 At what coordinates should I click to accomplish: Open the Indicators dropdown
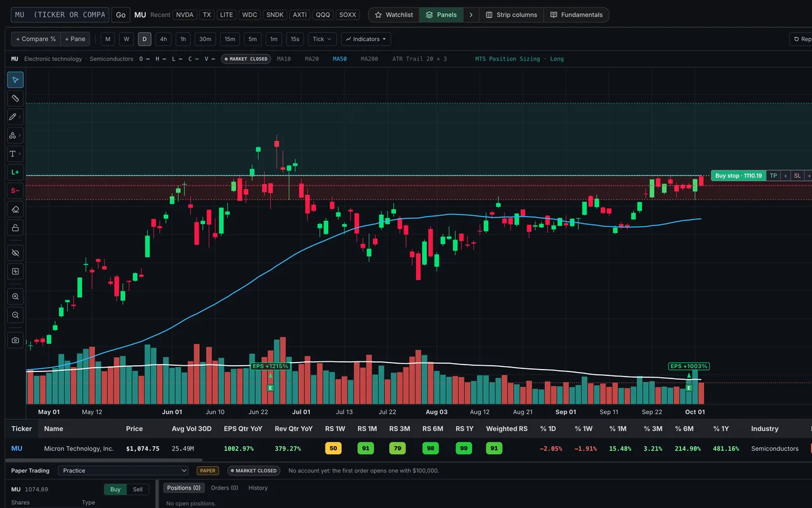[x=366, y=39]
